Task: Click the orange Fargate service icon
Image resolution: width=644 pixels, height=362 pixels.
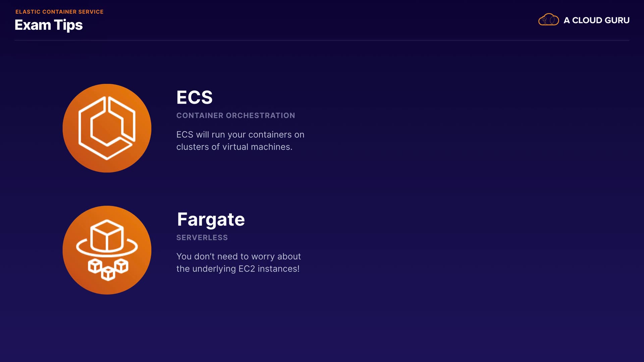Action: click(x=107, y=250)
